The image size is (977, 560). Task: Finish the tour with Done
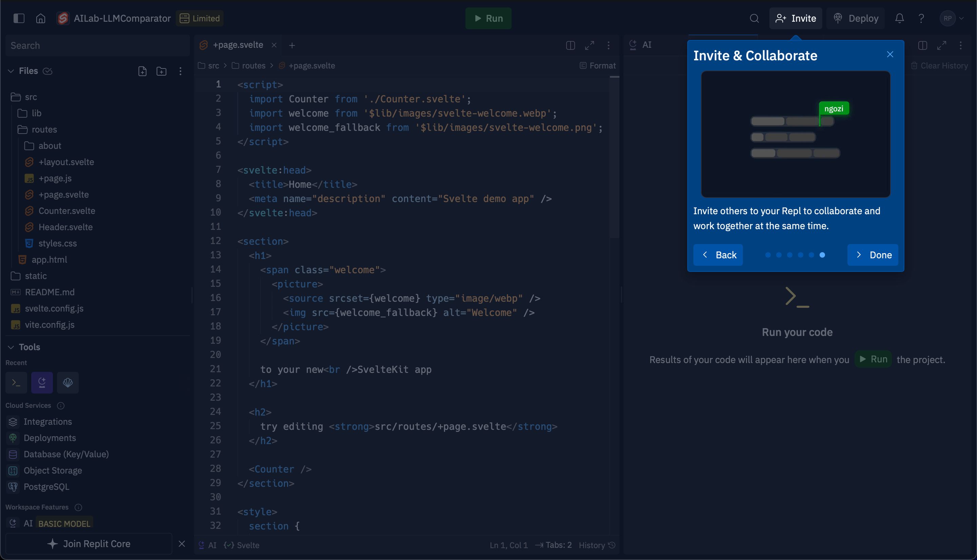coord(873,255)
